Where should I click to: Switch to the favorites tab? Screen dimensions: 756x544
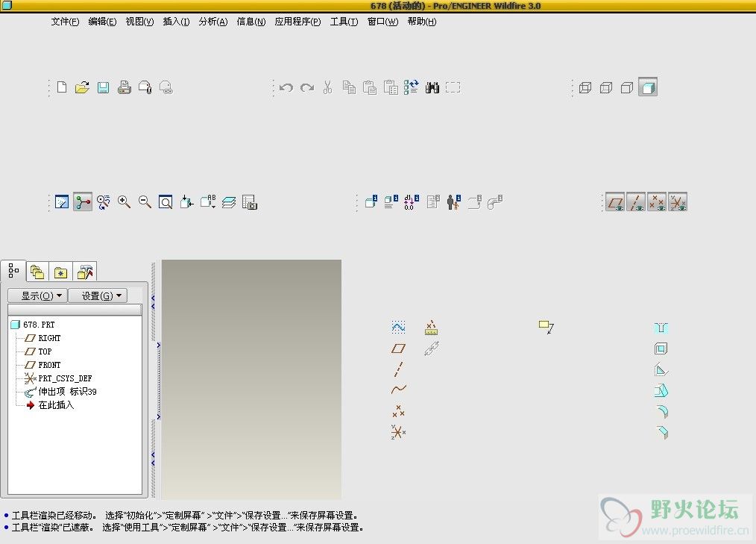[x=60, y=272]
